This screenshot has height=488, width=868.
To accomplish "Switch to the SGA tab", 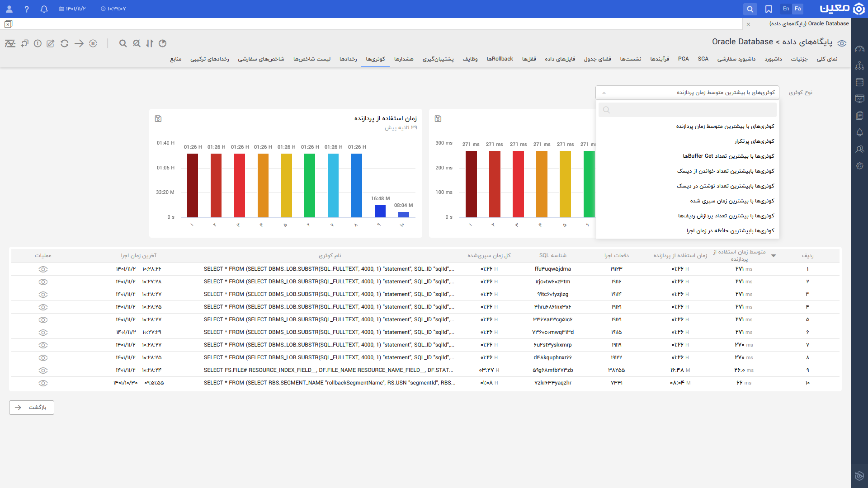I will (703, 59).
